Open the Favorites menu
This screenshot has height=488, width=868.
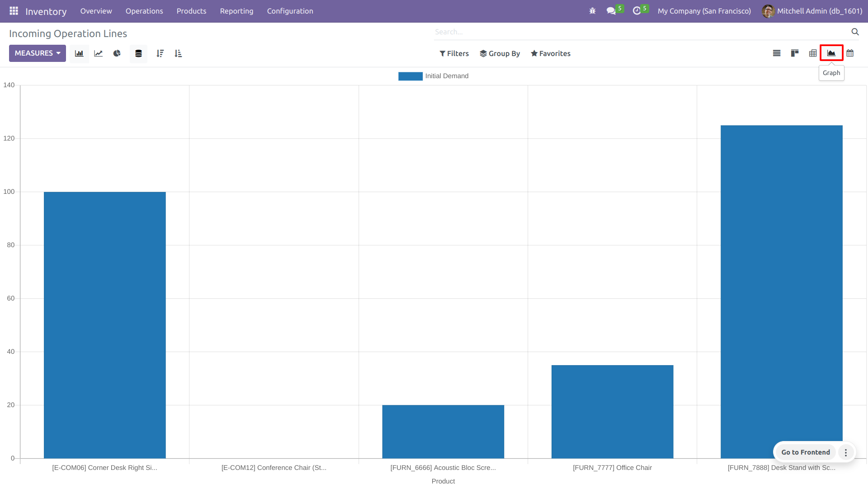550,53
